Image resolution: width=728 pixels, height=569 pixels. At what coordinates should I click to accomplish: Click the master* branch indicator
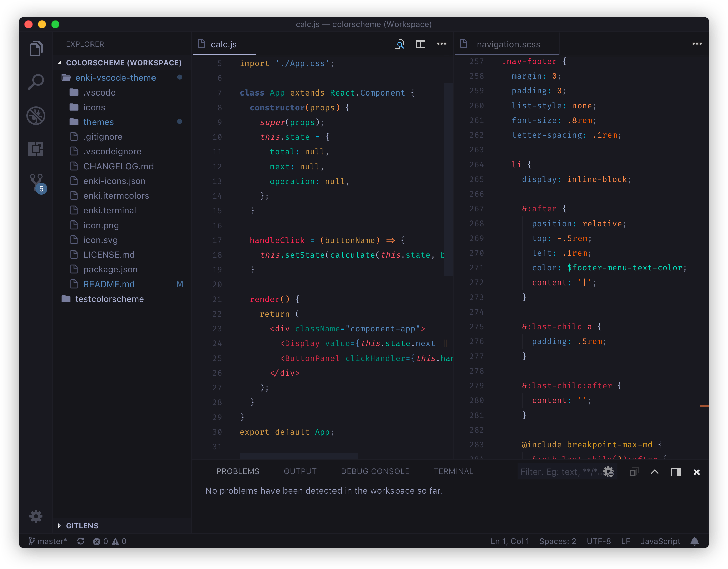[x=48, y=541]
